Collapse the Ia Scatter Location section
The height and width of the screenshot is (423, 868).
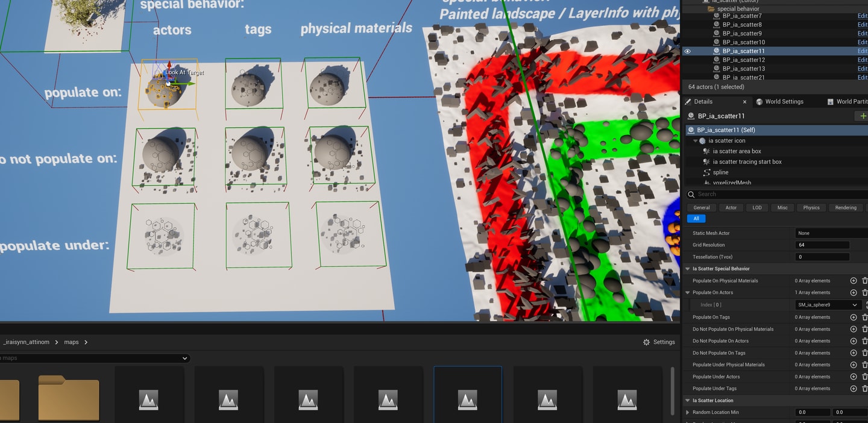click(x=688, y=401)
